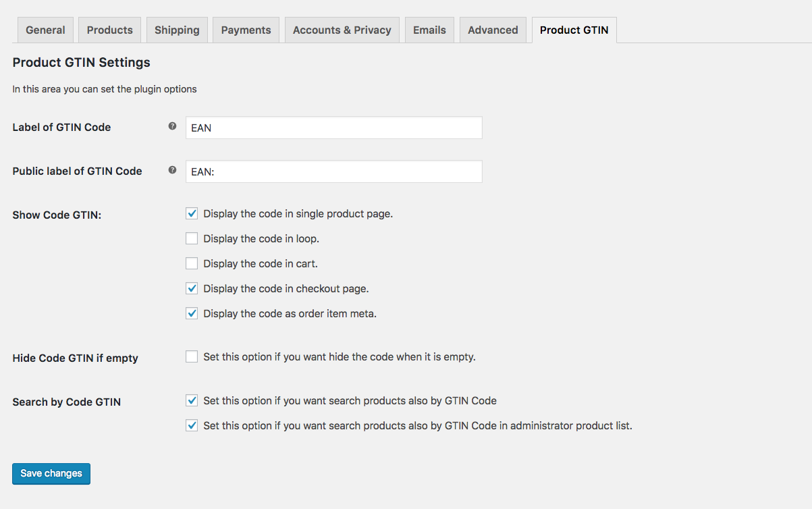Click help icon beside Public label of GTIN Code

point(172,170)
